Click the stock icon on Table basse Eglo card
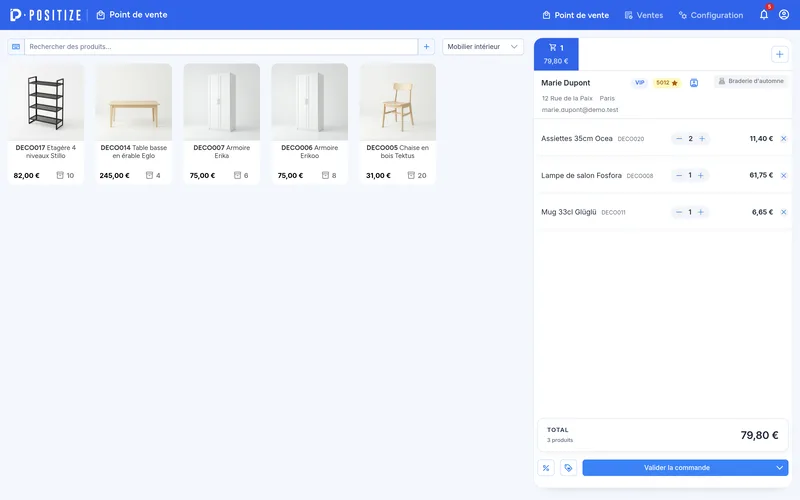The width and height of the screenshot is (800, 500). [x=149, y=175]
